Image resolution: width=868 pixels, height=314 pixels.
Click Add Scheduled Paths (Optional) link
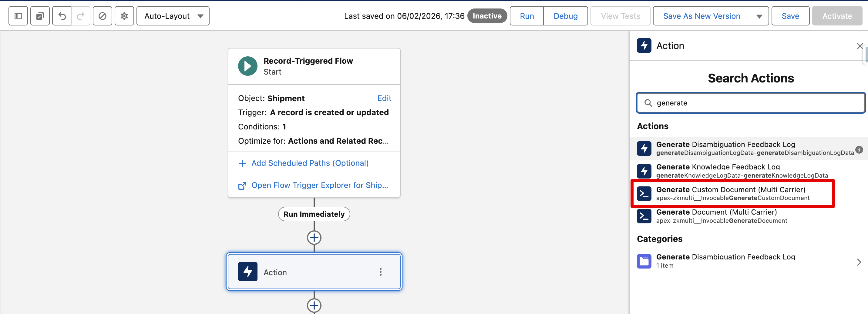click(310, 163)
